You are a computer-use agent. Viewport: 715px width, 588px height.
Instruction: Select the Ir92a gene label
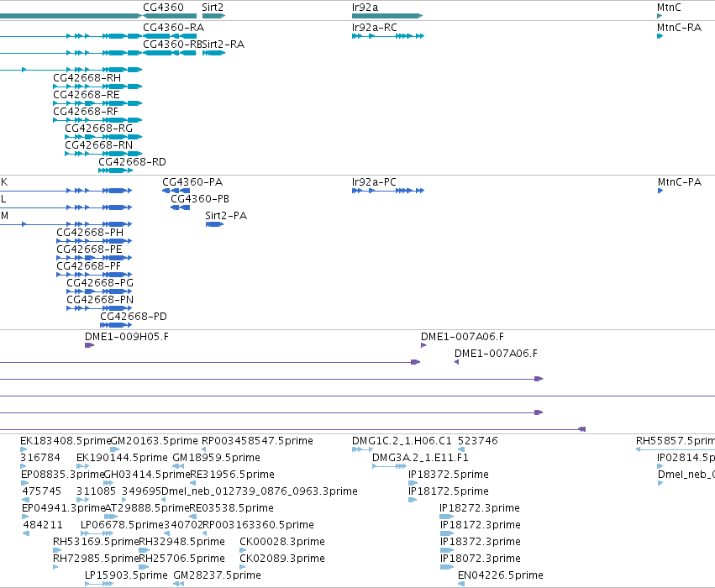[365, 8]
